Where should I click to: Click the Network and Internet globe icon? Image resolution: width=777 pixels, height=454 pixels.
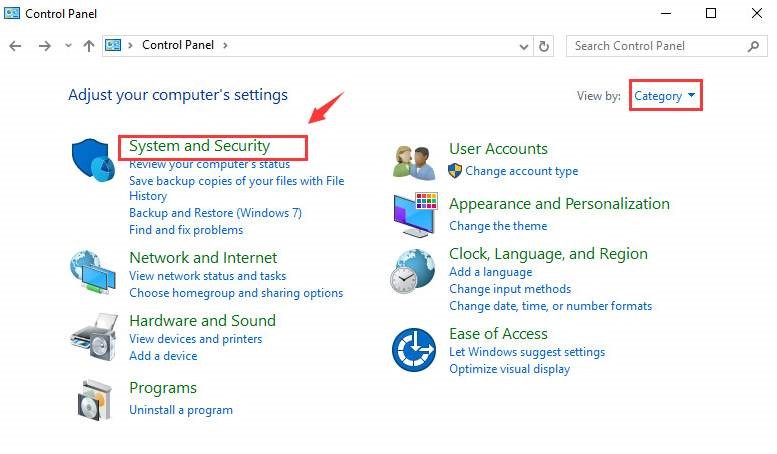pyautogui.click(x=93, y=270)
